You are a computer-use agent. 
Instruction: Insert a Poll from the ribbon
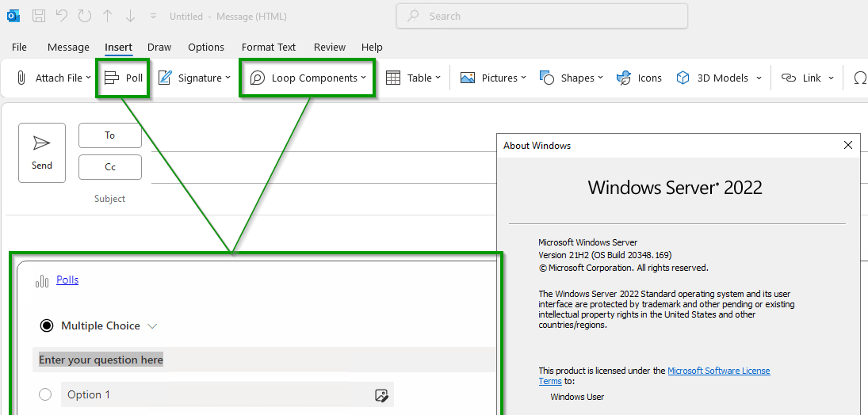(x=123, y=78)
